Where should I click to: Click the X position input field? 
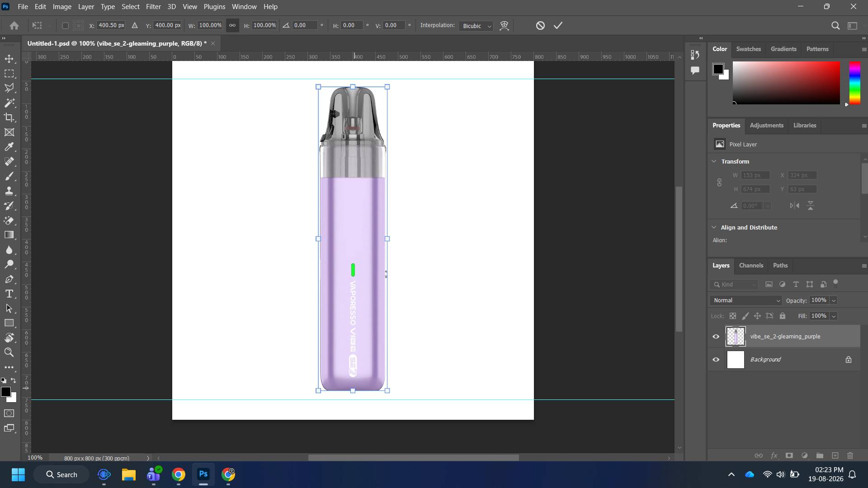pos(111,25)
